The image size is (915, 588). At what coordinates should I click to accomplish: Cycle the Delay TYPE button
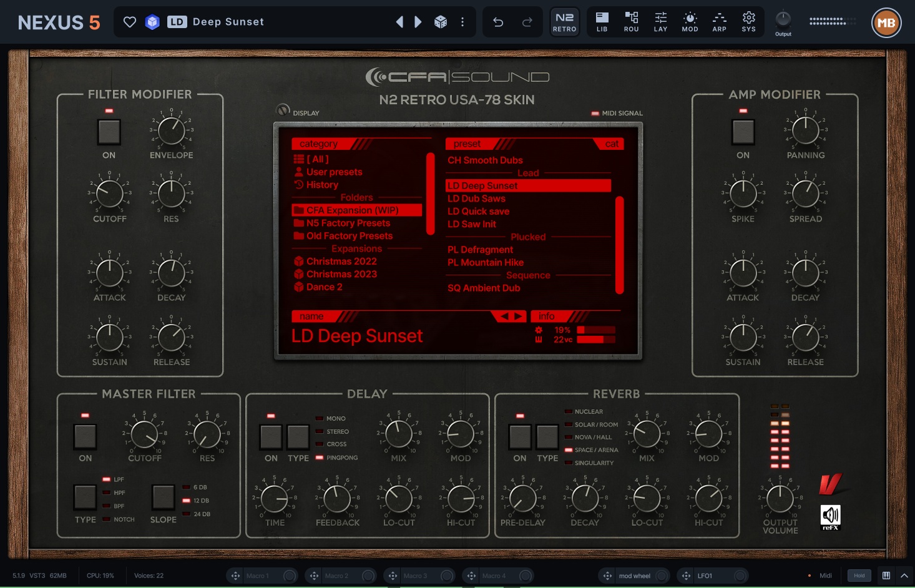298,436
